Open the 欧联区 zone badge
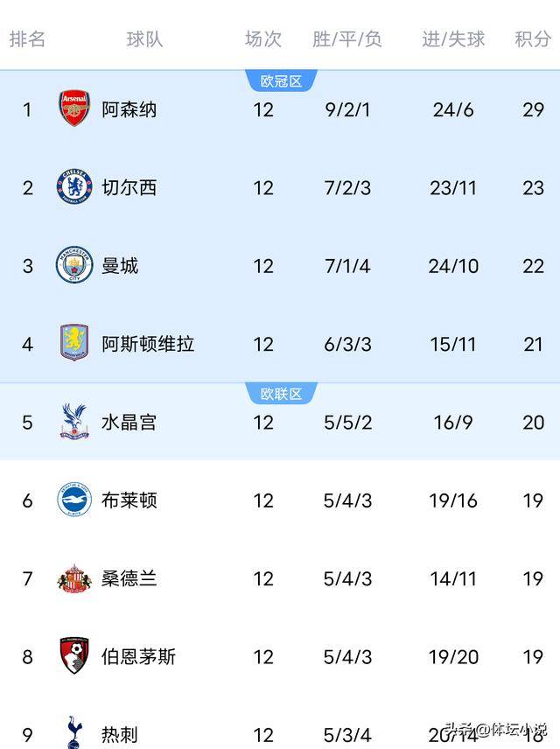 [282, 393]
